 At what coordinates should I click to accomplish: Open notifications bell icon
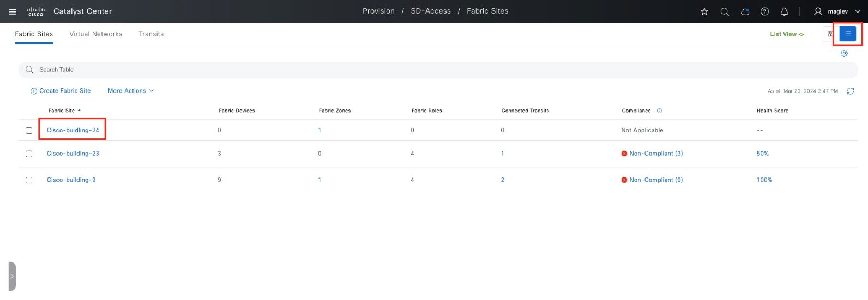pyautogui.click(x=785, y=11)
